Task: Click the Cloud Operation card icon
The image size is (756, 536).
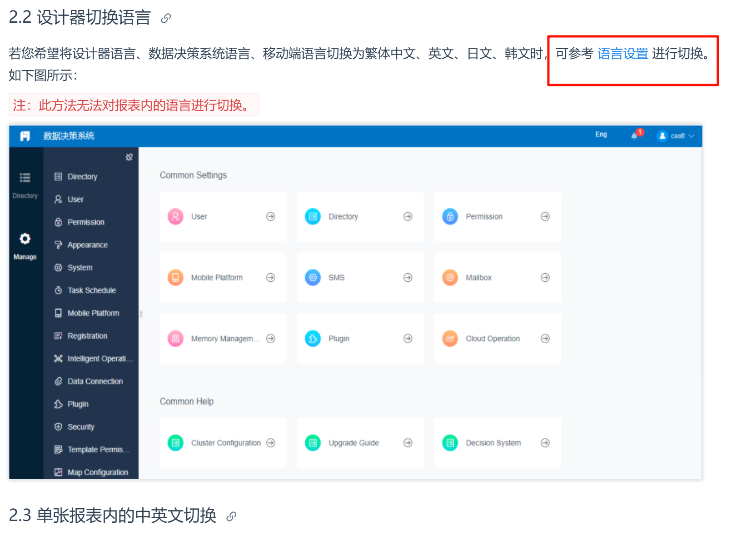Action: click(x=450, y=338)
